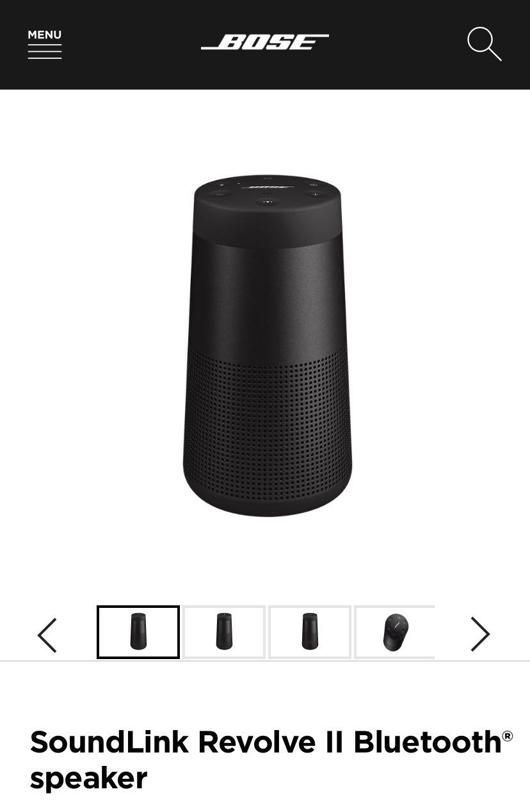Viewport: 530px width, 812px height.
Task: Click the smooth upper body of the speaker image
Action: [x=268, y=294]
